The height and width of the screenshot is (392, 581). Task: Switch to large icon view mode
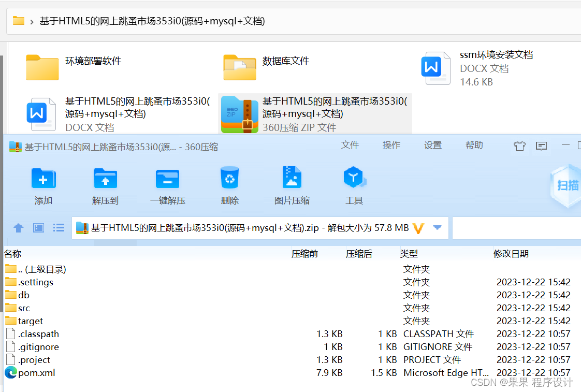pos(38,227)
